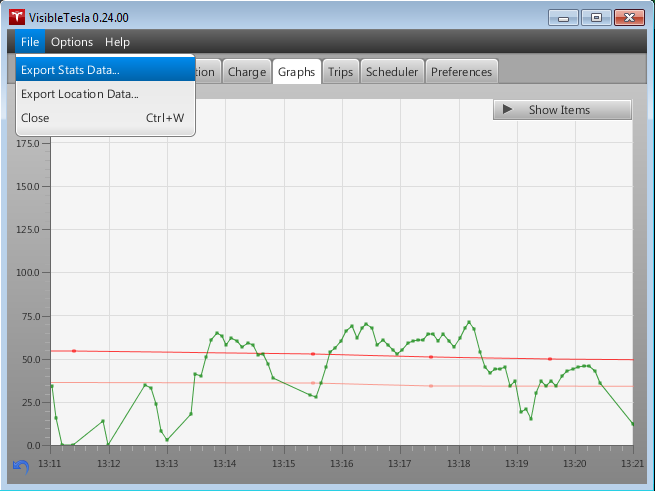Open the File menu
Image resolution: width=655 pixels, height=491 pixels.
(30, 42)
